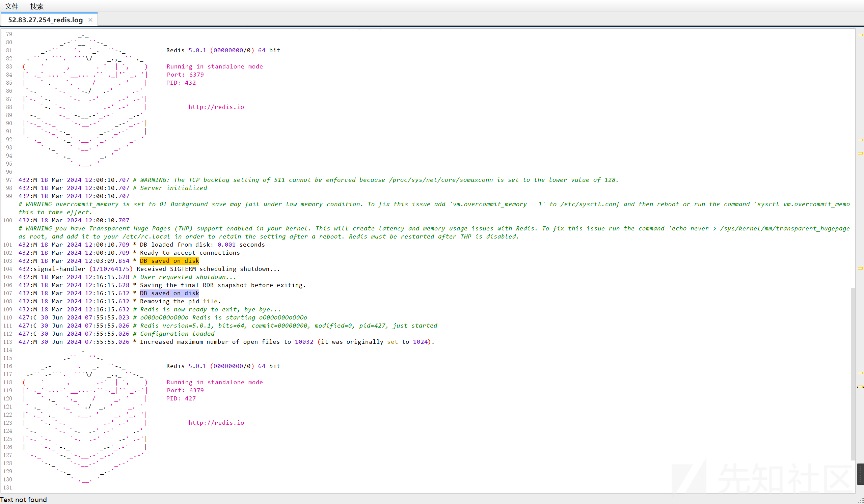864x504 pixels.
Task: Click 'Ready to accept connections' text
Action: pyautogui.click(x=190, y=253)
